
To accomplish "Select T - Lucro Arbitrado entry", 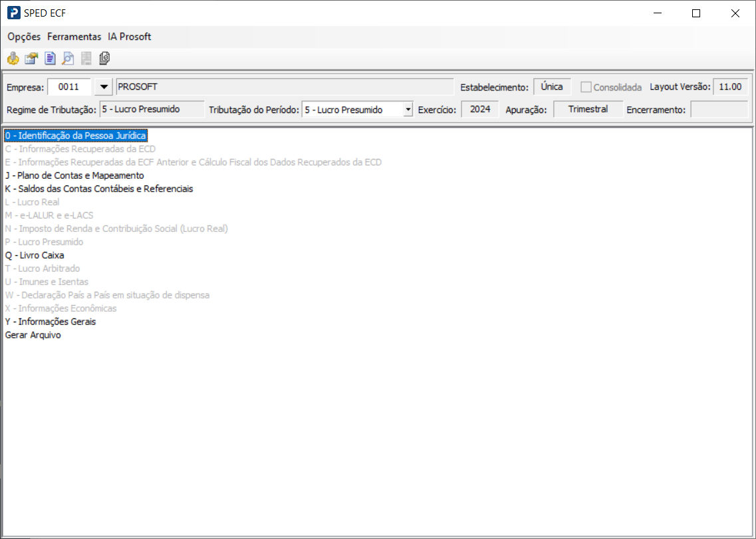I will tap(43, 269).
